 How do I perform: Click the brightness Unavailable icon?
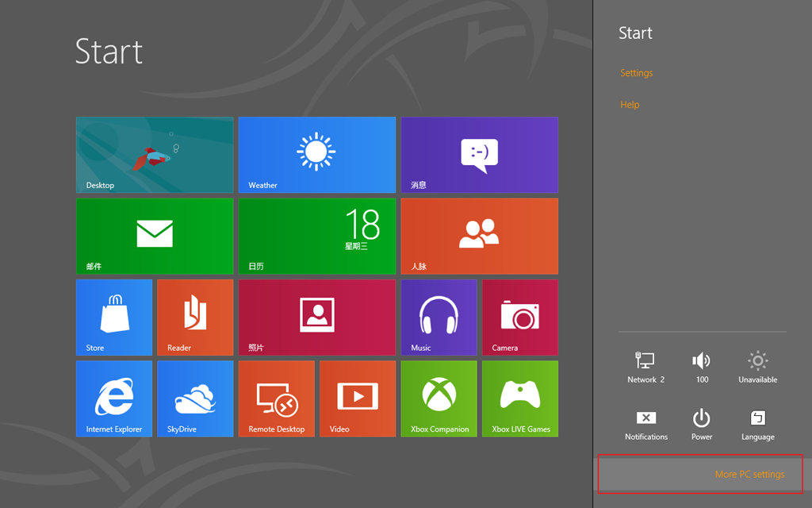point(757,367)
